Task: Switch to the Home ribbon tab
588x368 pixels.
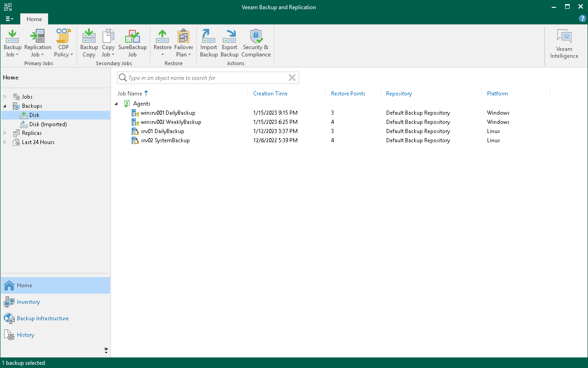Action: (34, 19)
